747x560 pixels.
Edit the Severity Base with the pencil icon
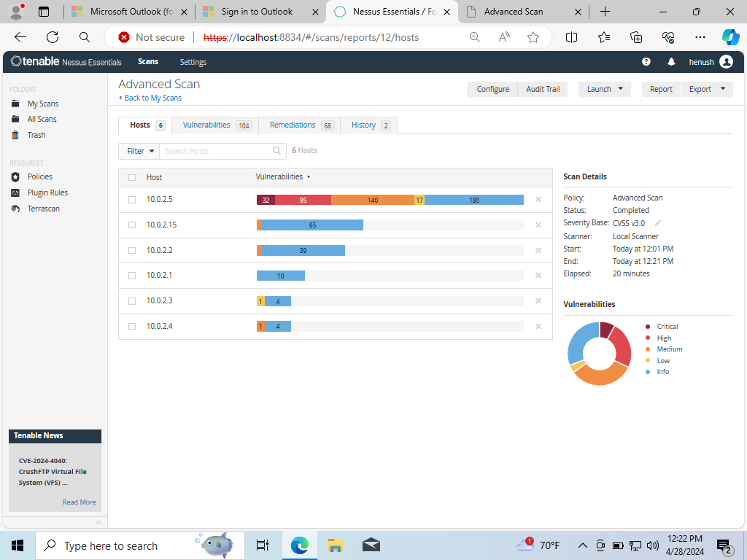click(x=657, y=223)
